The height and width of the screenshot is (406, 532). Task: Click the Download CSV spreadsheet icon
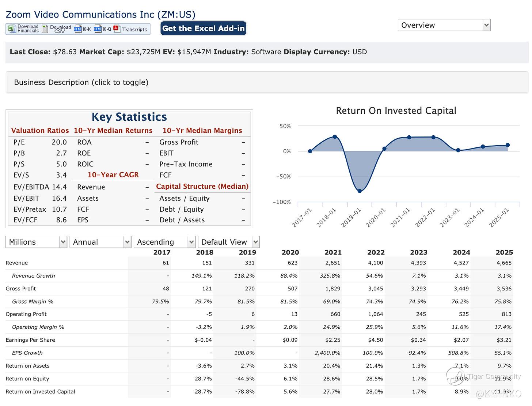tap(45, 29)
